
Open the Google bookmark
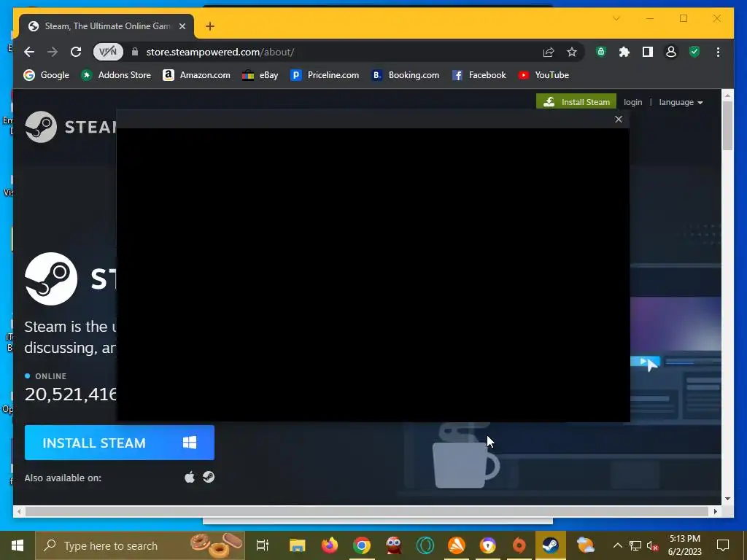(46, 75)
